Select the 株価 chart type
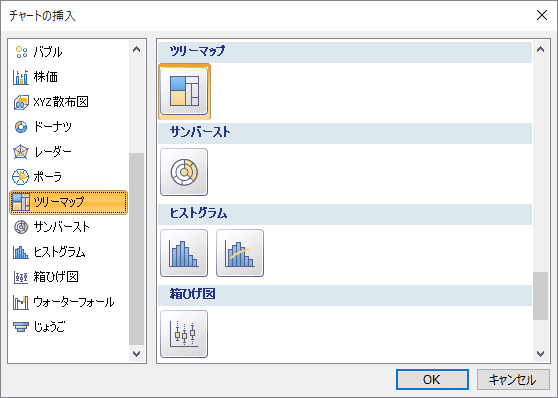558x398 pixels. (x=68, y=77)
